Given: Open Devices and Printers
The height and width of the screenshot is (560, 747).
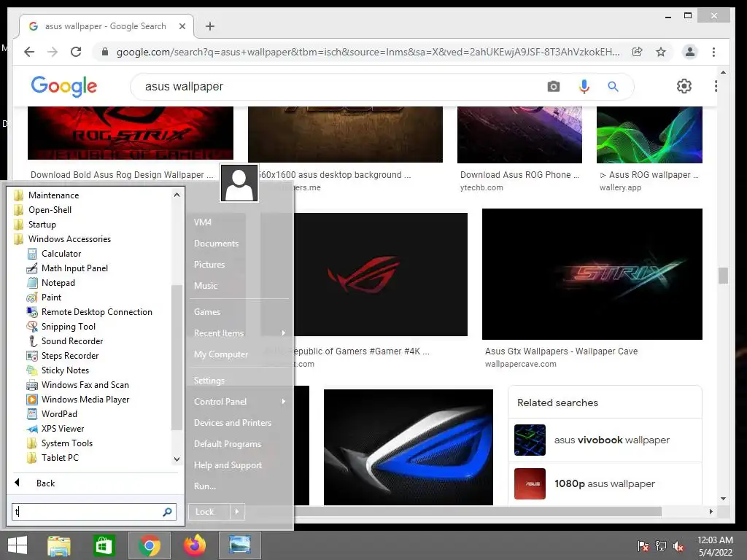Looking at the screenshot, I should click(233, 423).
